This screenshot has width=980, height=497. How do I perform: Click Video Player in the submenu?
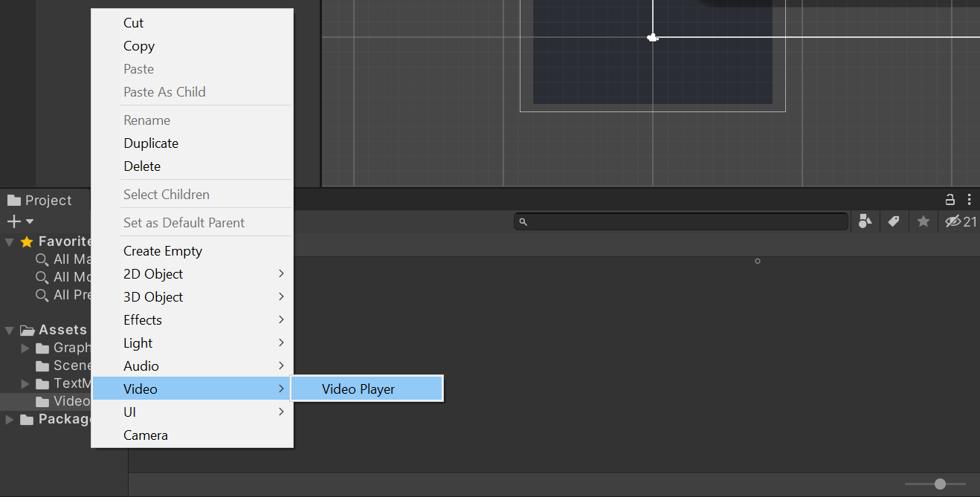click(x=367, y=389)
